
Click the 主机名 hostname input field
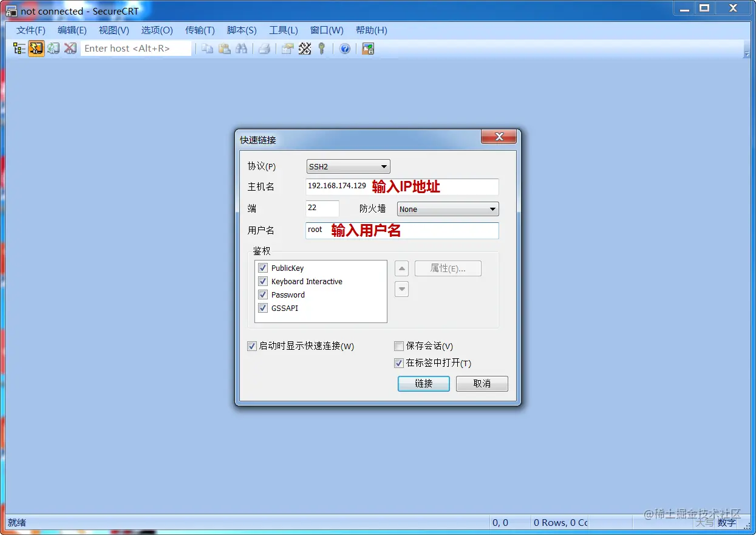(402, 186)
